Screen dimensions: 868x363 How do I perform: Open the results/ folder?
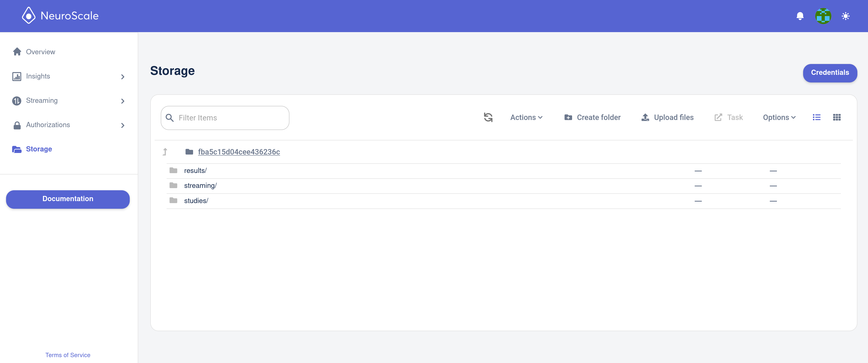[x=195, y=171]
